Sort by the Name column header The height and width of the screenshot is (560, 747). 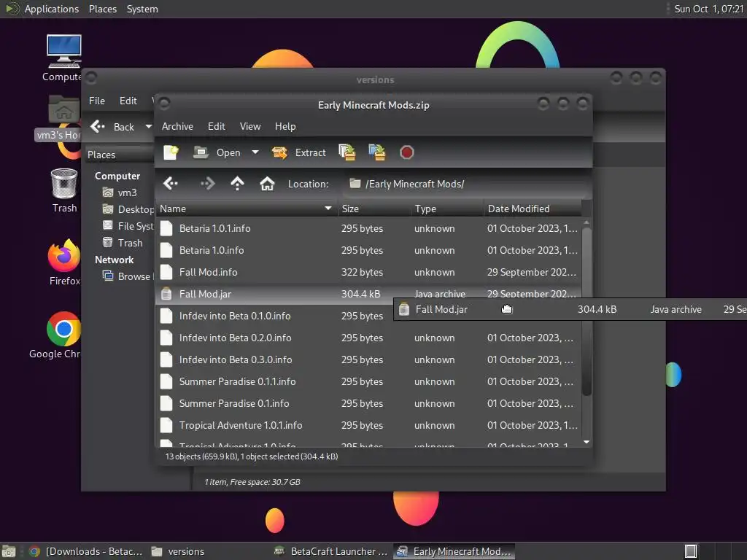coord(247,209)
